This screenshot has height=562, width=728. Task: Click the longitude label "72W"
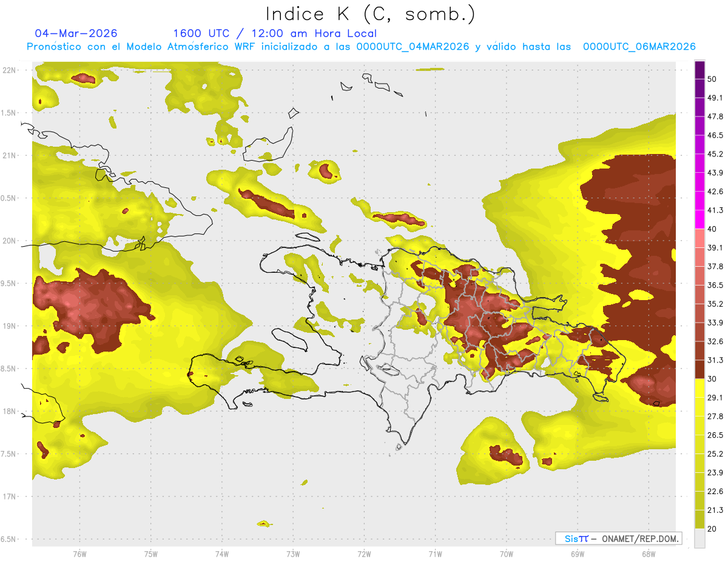(364, 554)
